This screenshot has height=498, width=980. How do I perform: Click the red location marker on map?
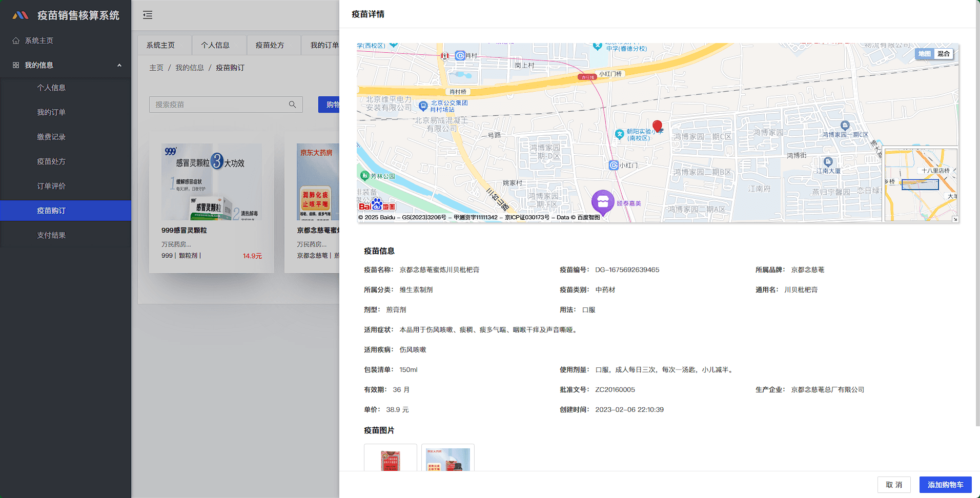pyautogui.click(x=657, y=126)
